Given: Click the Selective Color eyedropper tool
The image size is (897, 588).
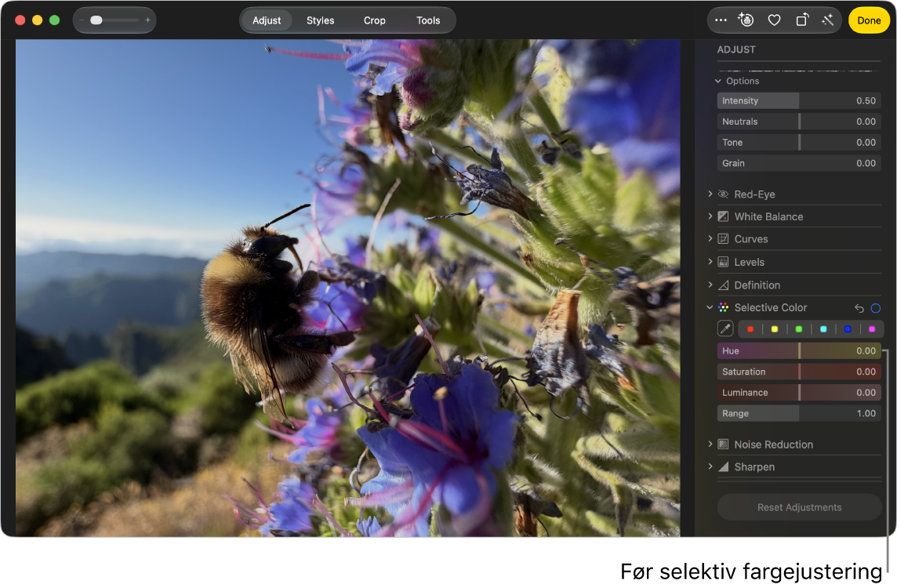Looking at the screenshot, I should coord(725,329).
